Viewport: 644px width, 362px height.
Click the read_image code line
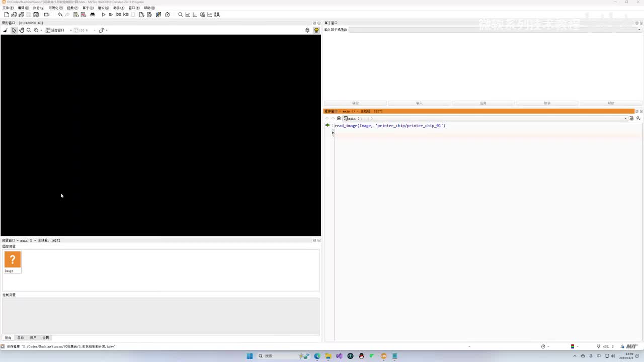390,126
